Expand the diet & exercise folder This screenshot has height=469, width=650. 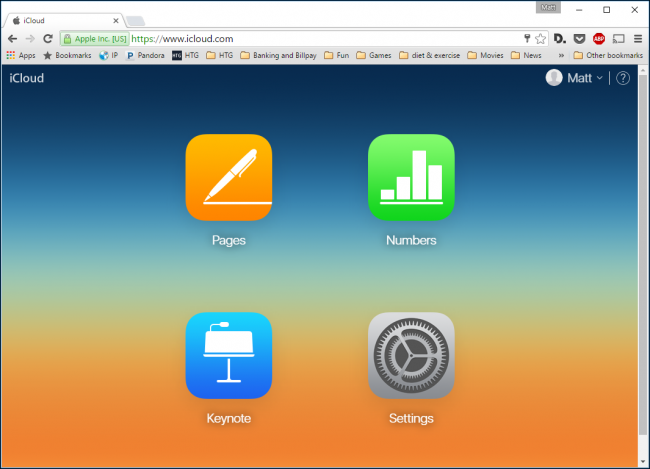pos(429,55)
